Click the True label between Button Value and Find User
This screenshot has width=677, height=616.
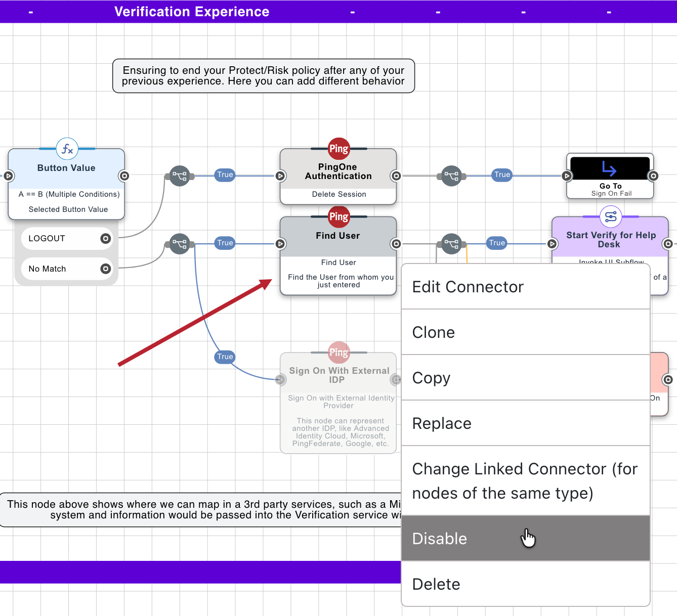pos(225,243)
